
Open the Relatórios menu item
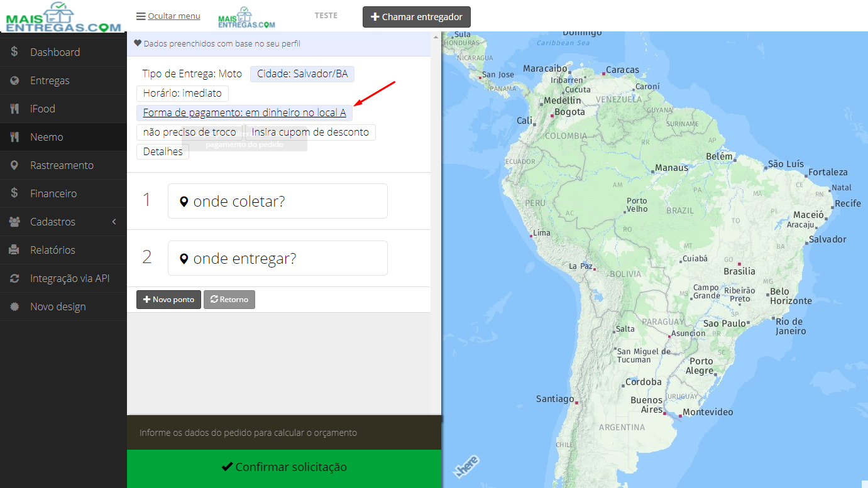point(63,250)
